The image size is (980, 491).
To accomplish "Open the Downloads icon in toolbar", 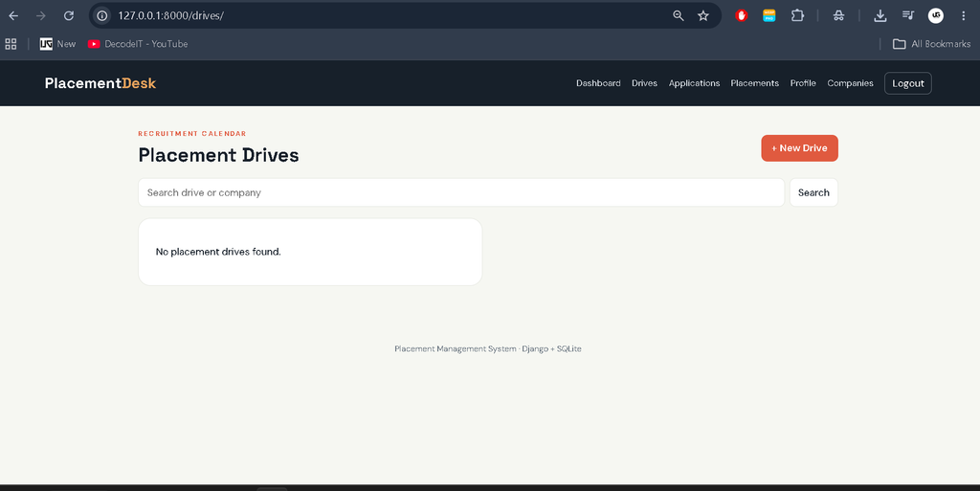I will (880, 15).
